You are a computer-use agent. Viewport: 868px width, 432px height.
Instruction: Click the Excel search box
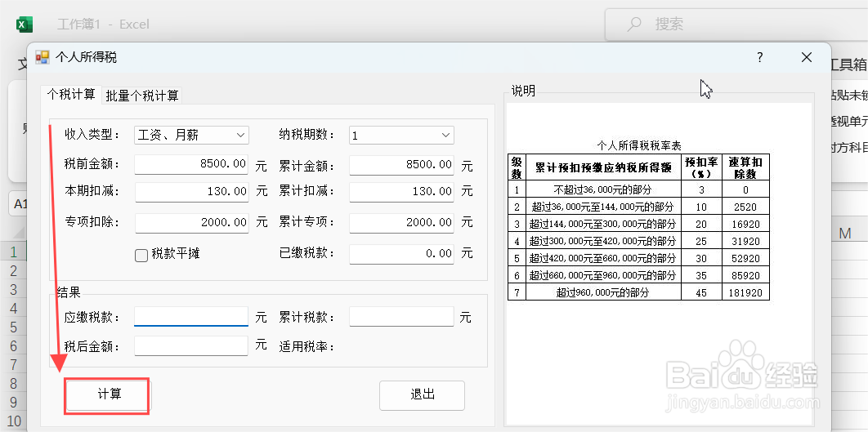[x=736, y=24]
